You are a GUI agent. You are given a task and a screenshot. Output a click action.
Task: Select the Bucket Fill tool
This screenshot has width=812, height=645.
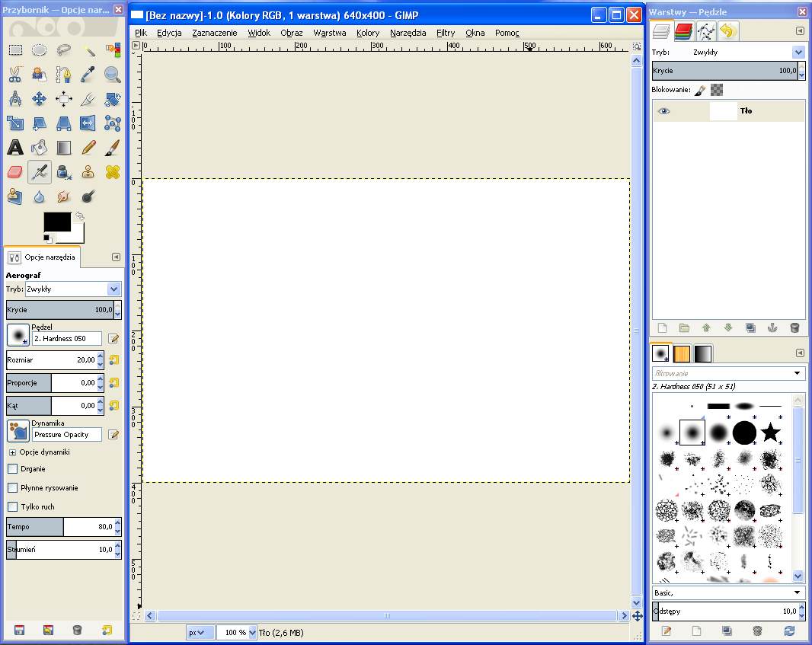(x=40, y=148)
